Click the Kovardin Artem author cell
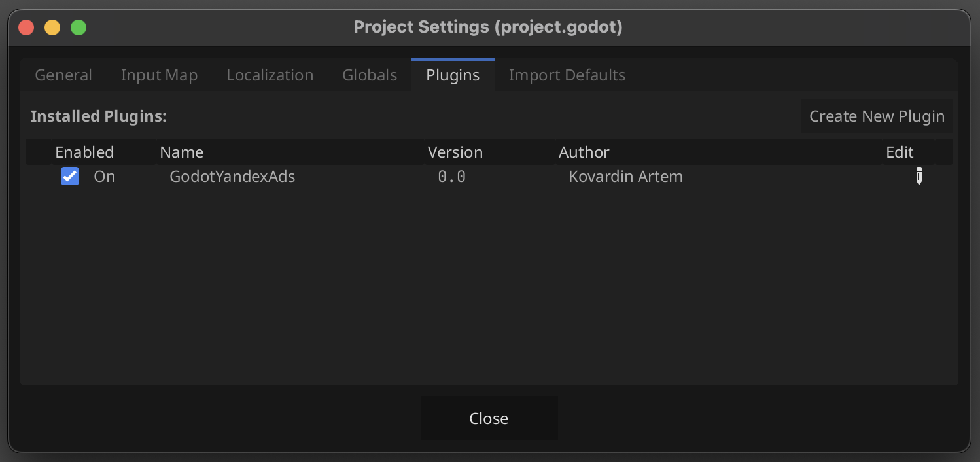Screen dimensions: 980x462 625,177
